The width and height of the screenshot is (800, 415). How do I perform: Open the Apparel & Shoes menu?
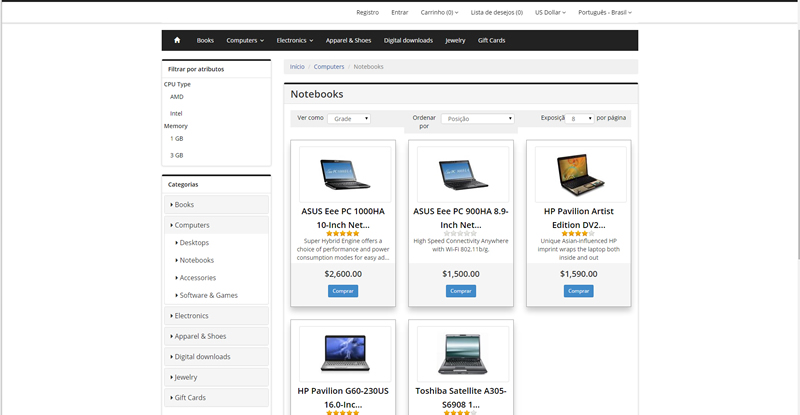click(x=349, y=40)
